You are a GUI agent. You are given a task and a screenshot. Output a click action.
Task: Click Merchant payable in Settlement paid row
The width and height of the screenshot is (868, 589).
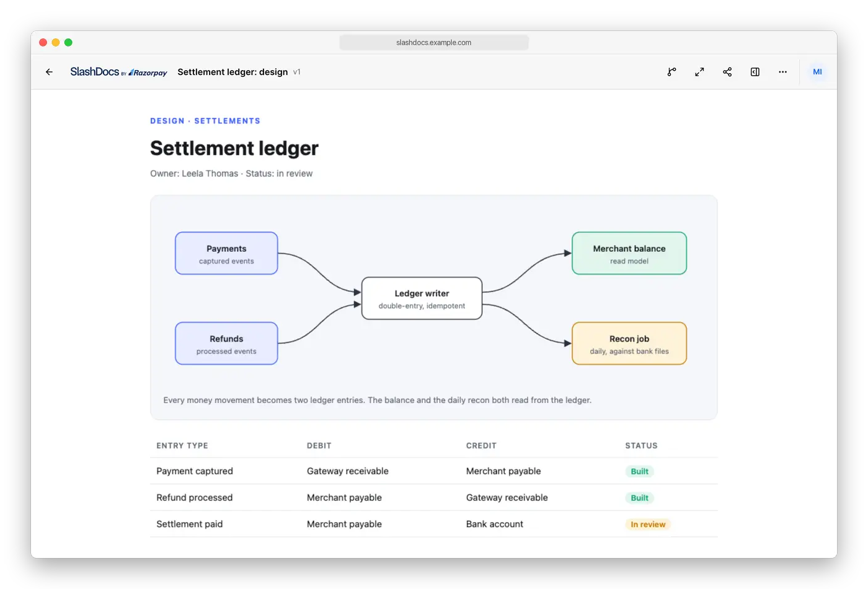coord(344,525)
